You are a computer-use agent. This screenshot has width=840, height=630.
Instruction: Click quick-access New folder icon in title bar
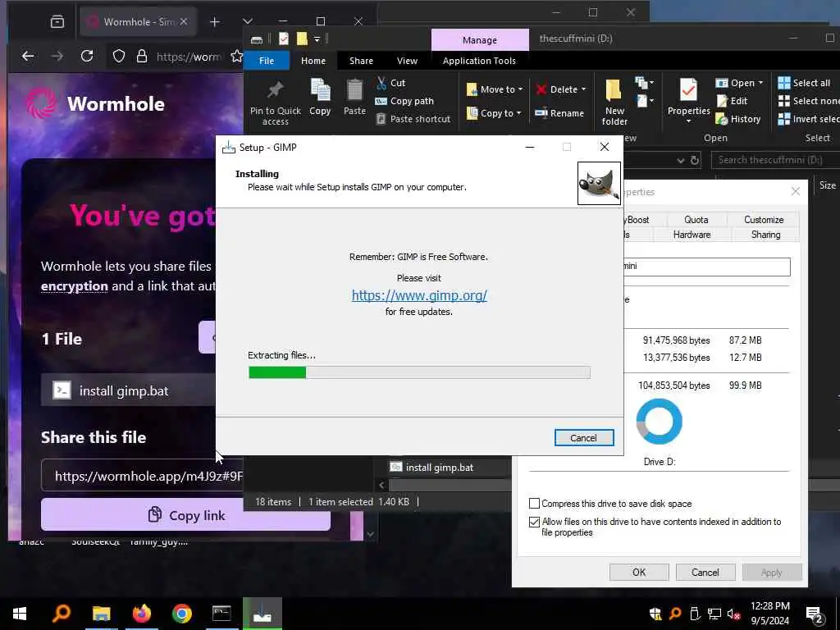pos(302,39)
